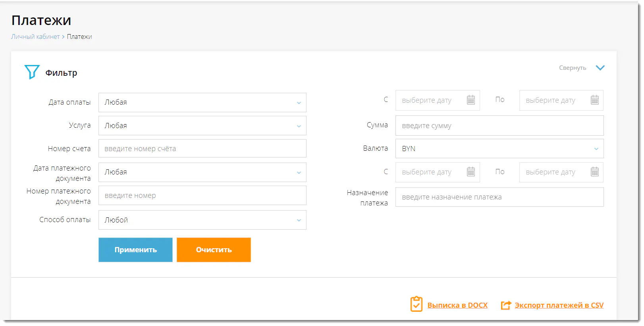Click calendar icon in lower По date field
Screen dimensions: 644x326
click(594, 172)
